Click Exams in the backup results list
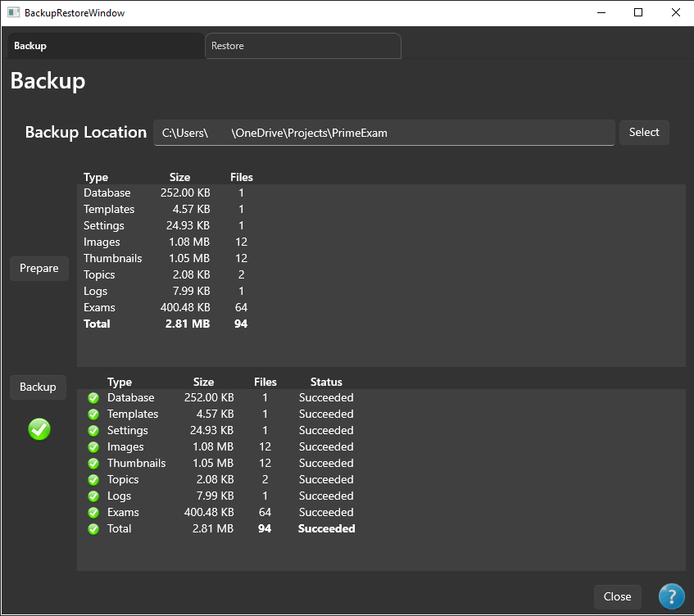This screenshot has height=616, width=694. [123, 513]
